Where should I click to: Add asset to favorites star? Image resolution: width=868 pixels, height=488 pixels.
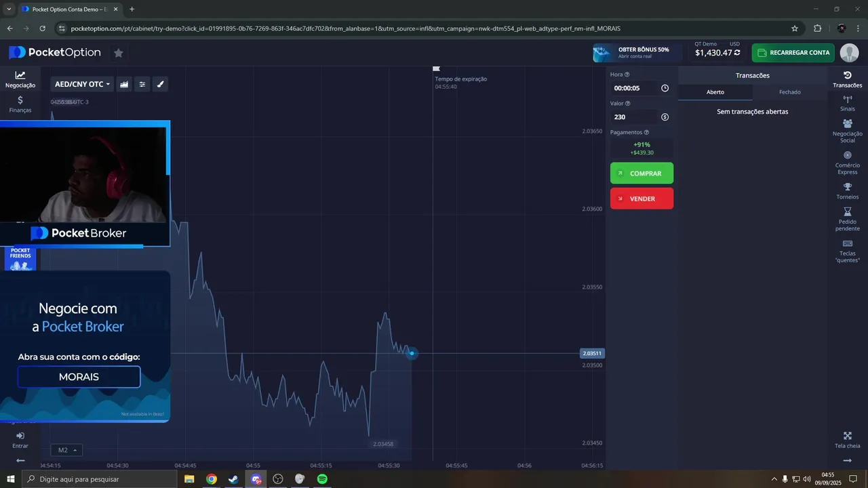point(119,53)
